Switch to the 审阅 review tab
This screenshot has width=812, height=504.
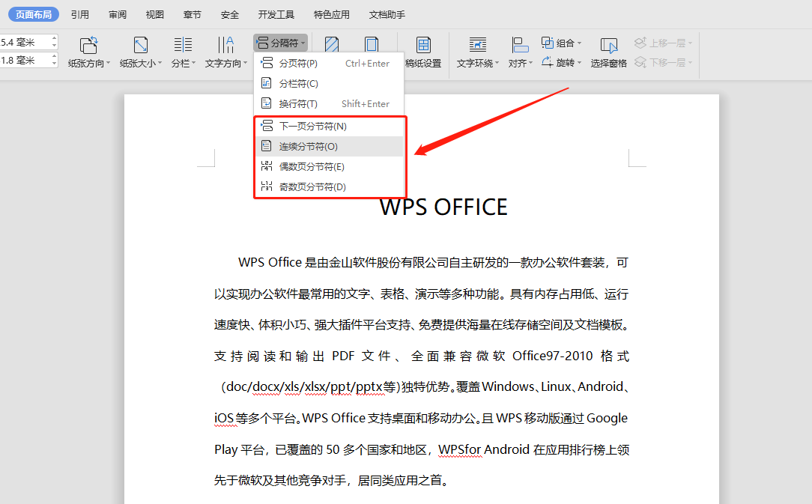(x=118, y=14)
